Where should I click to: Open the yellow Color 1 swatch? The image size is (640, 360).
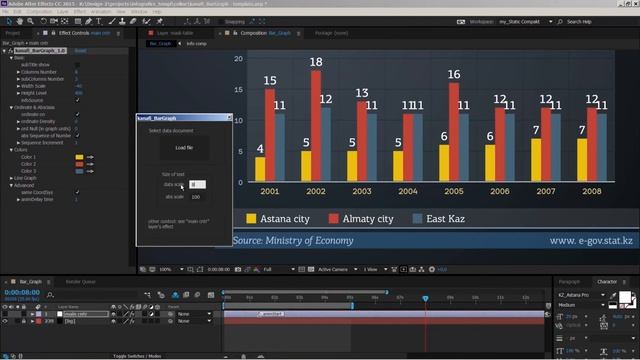80,157
